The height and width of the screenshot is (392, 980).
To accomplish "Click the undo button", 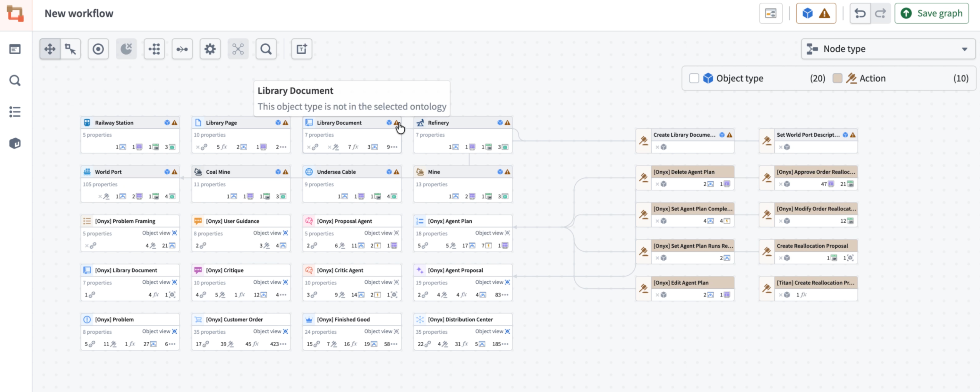I will (x=860, y=13).
